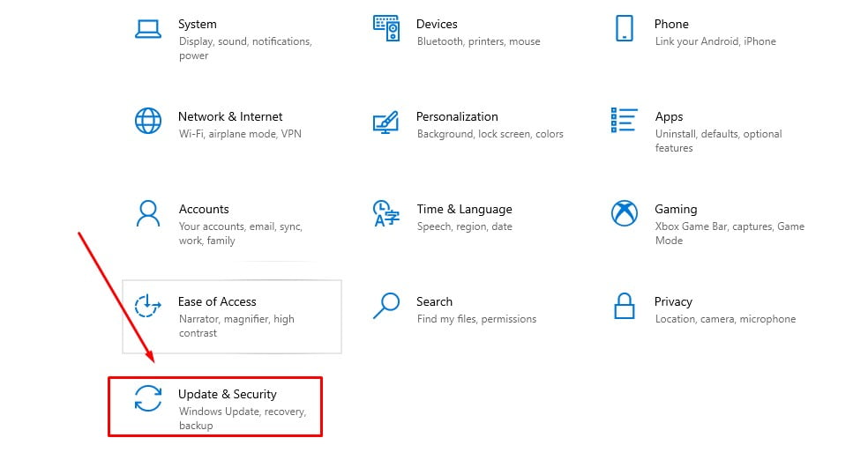The image size is (868, 460).
Task: Click the Update & Security sync arrows icon
Action: [148, 398]
